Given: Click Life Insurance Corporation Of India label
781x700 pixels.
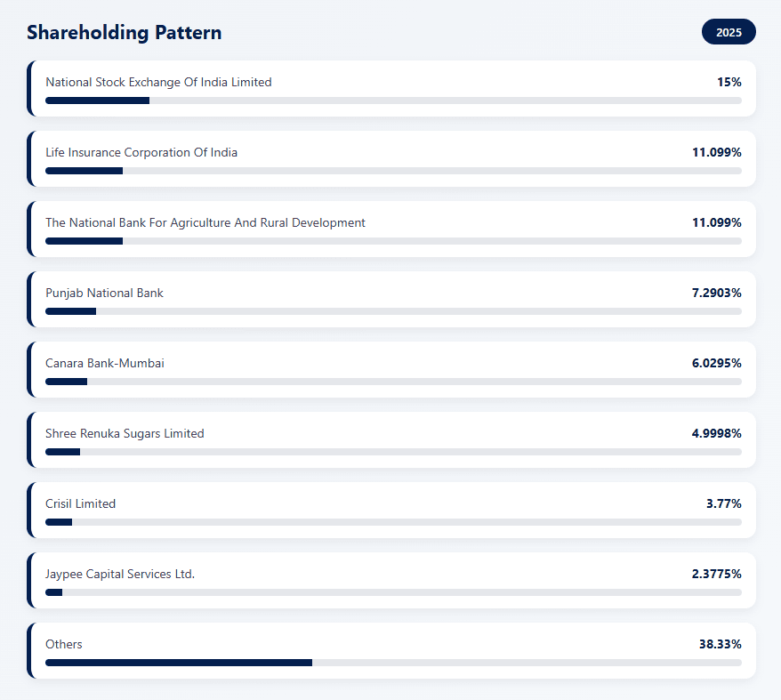Looking at the screenshot, I should [x=141, y=152].
